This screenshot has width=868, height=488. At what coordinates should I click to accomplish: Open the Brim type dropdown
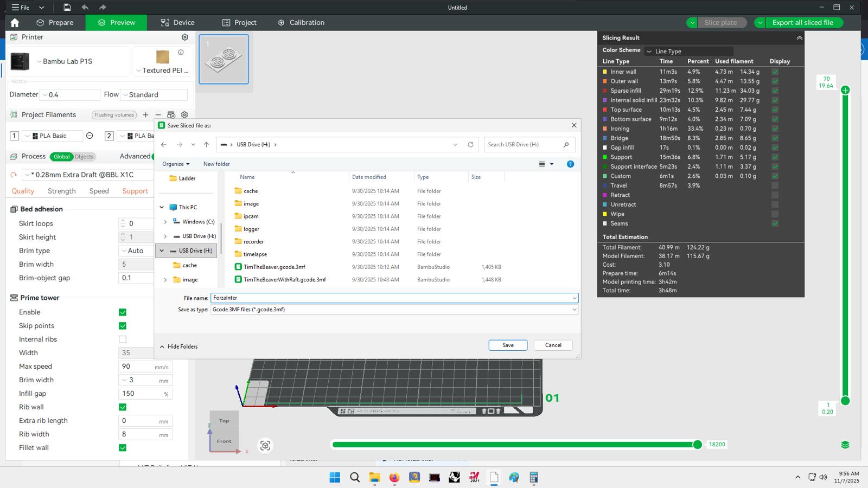click(x=136, y=251)
